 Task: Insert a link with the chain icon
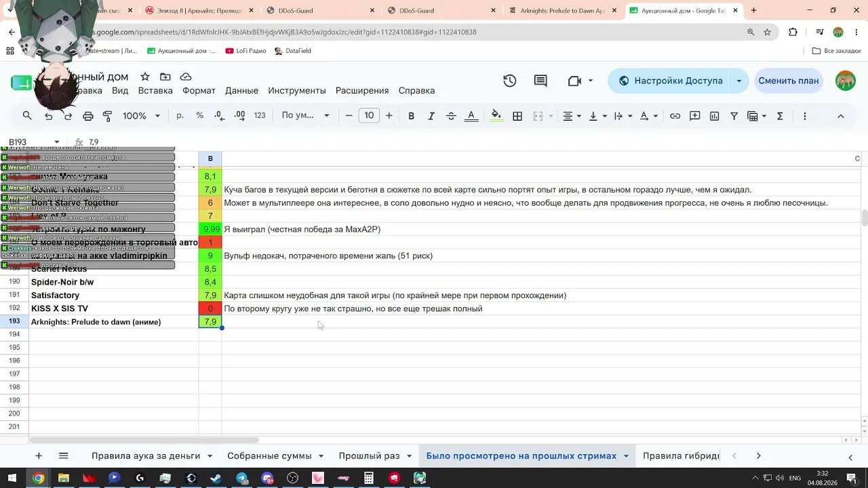[x=675, y=116]
